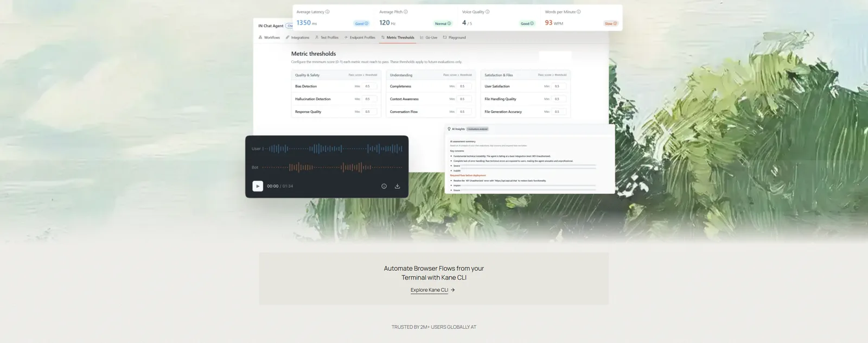
Task: Click the Good badge under Voice Quality
Action: pos(527,23)
